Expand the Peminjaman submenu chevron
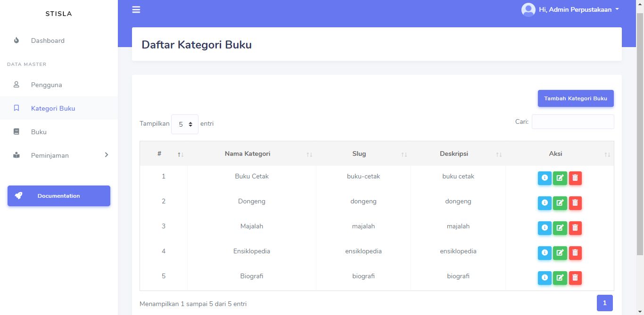The height and width of the screenshot is (315, 644). point(107,155)
